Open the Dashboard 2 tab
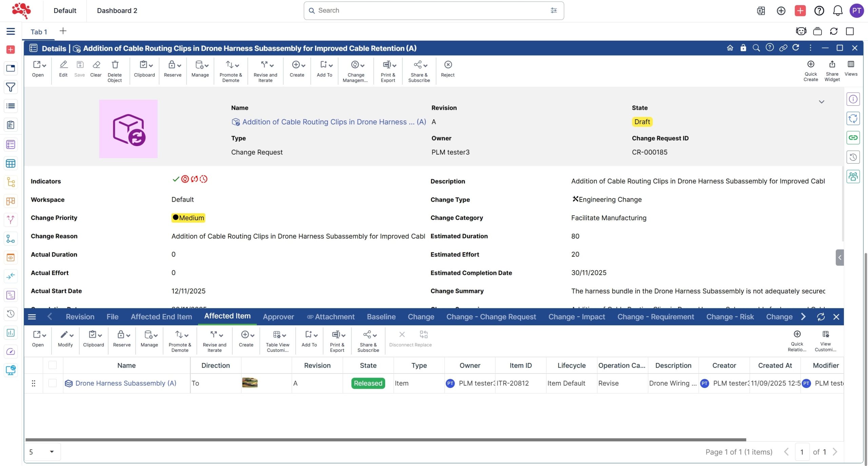The height and width of the screenshot is (466, 868). tap(117, 11)
